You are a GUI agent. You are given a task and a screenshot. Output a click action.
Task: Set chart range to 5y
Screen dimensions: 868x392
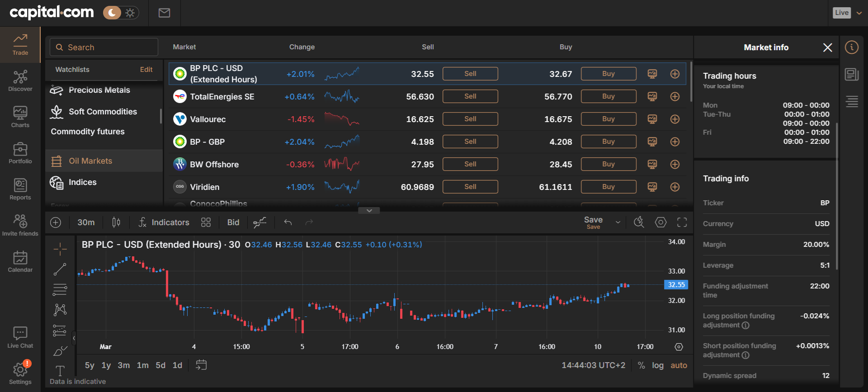pyautogui.click(x=90, y=365)
